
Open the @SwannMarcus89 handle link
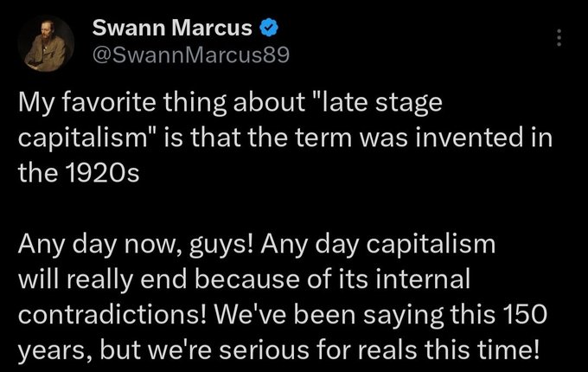(191, 55)
